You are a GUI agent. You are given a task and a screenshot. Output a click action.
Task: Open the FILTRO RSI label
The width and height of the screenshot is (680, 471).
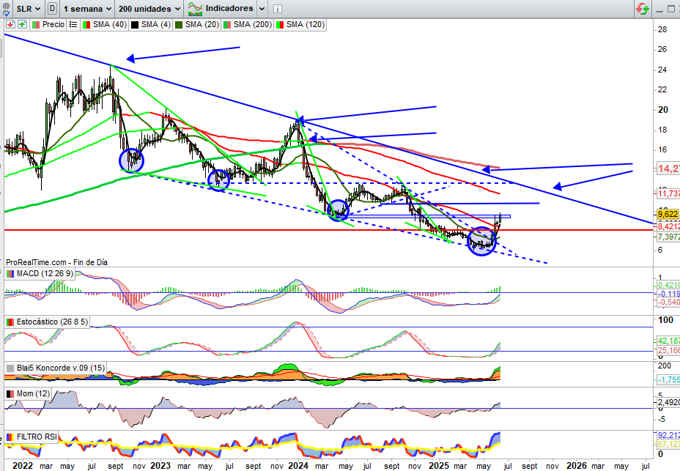click(x=37, y=437)
